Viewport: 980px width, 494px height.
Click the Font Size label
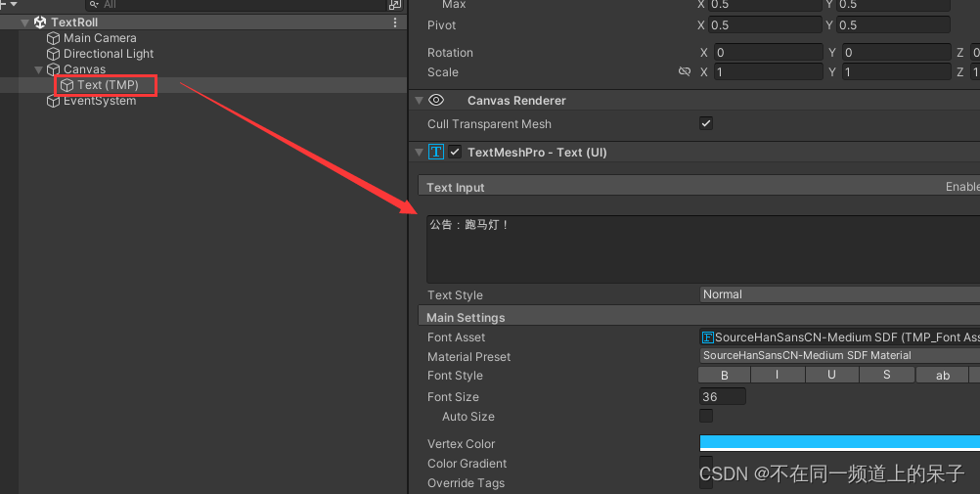453,396
